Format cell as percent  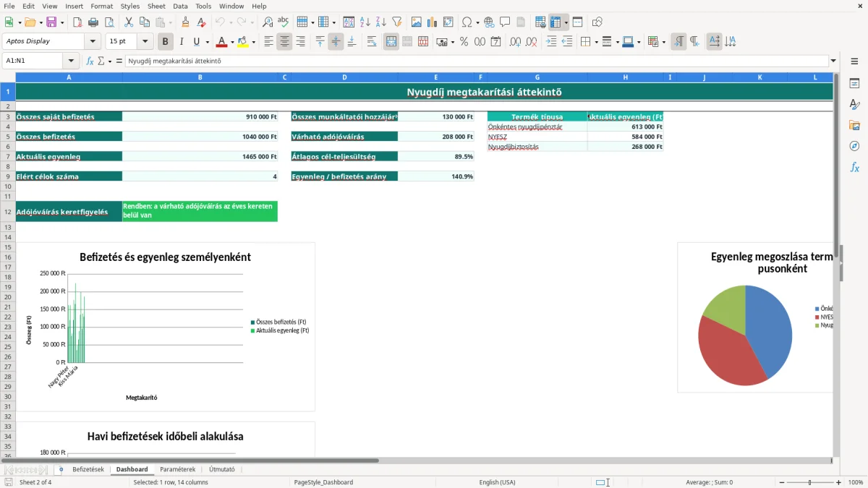[x=464, y=42]
